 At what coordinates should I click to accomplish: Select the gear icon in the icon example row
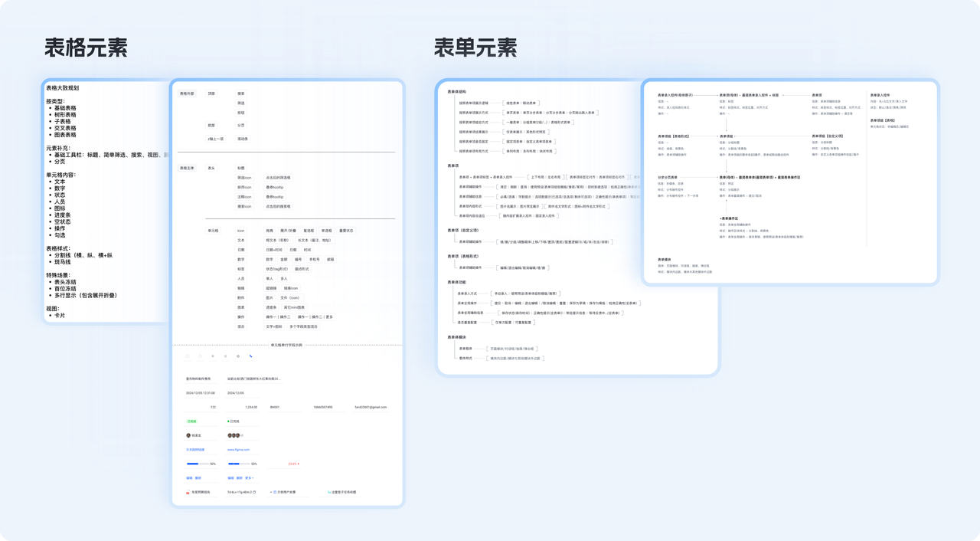pos(239,356)
